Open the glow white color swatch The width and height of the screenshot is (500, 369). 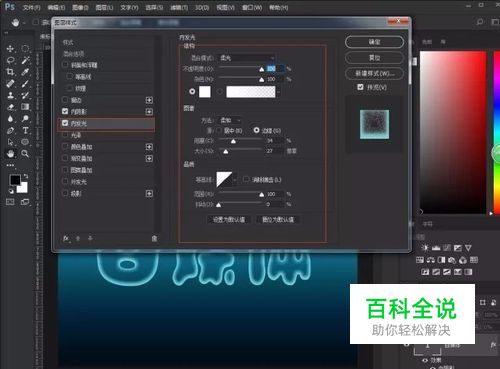pos(205,91)
